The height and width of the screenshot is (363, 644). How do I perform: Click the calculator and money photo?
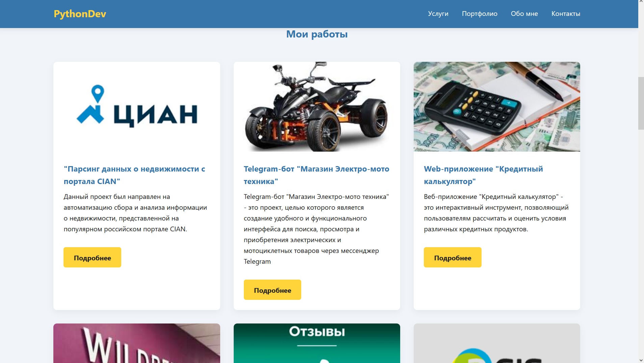point(497,107)
